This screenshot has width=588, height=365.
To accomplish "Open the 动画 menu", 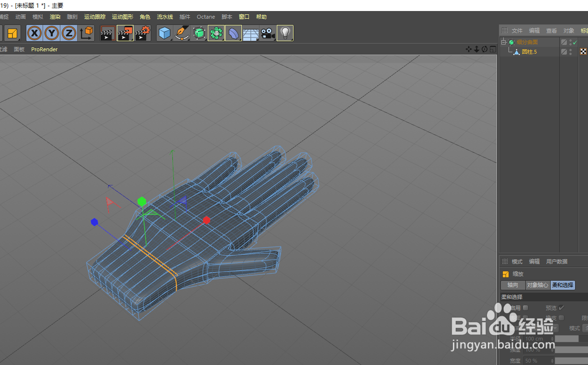I will click(21, 17).
